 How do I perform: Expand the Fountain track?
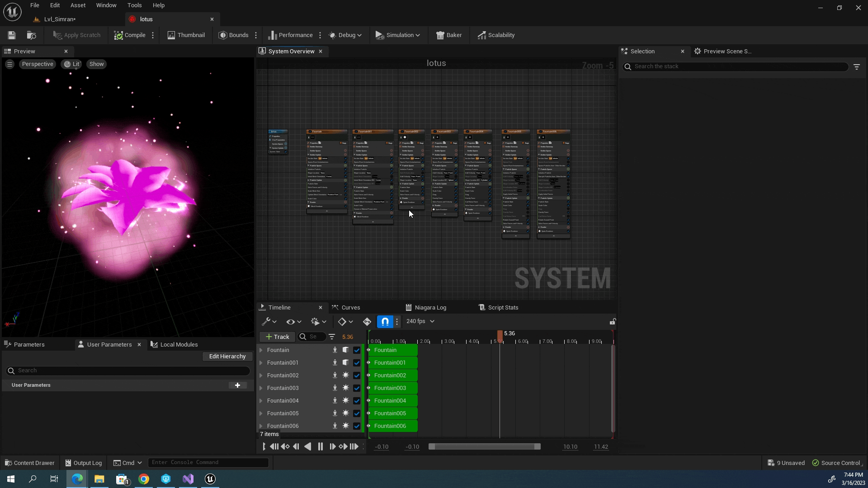click(x=261, y=350)
